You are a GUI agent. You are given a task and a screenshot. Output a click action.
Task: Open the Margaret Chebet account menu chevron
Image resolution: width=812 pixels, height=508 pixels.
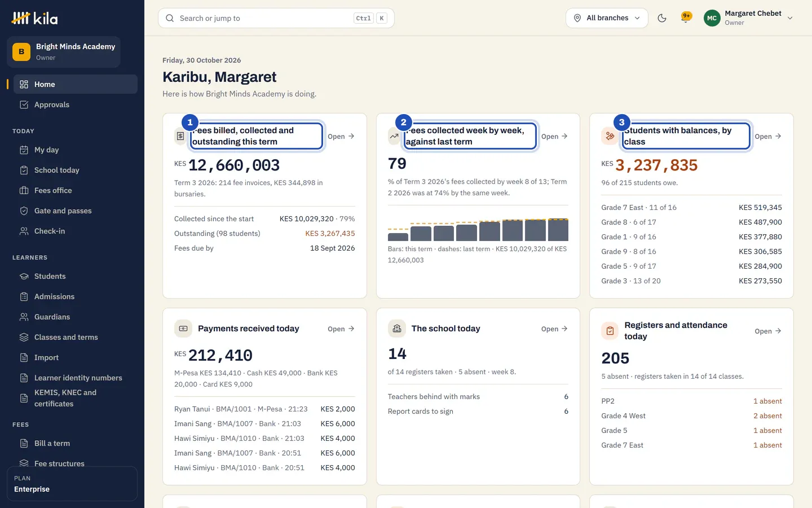click(x=790, y=18)
